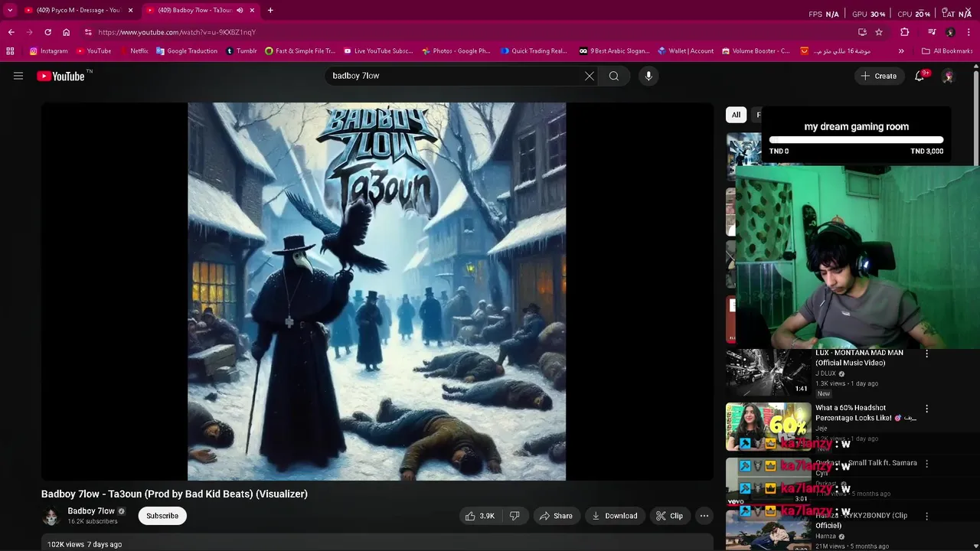Screen dimensions: 980x551
Task: Open Quick Trading Real... bookmark
Action: point(534,51)
